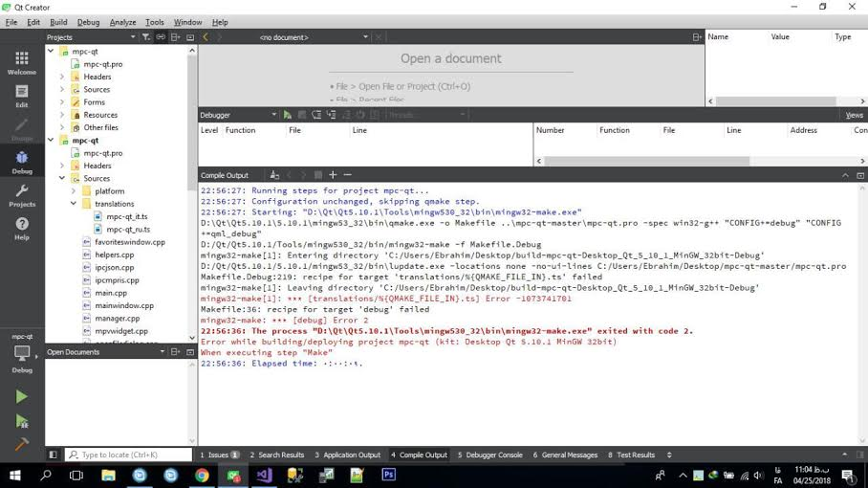Open Projects mode in sidebar

(22, 195)
